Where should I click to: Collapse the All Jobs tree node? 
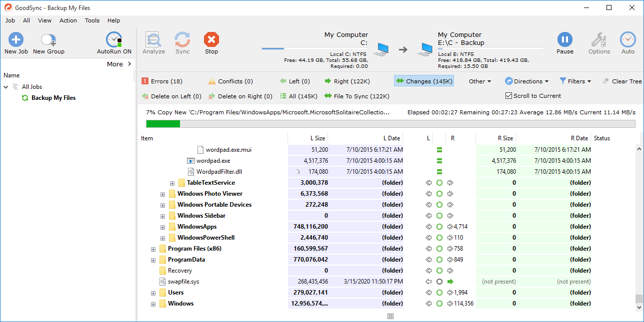click(6, 87)
